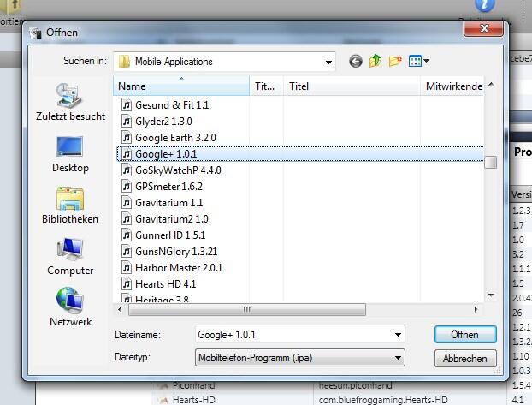The image size is (532, 405).
Task: Close the Öffnen dialog
Action: [x=484, y=28]
